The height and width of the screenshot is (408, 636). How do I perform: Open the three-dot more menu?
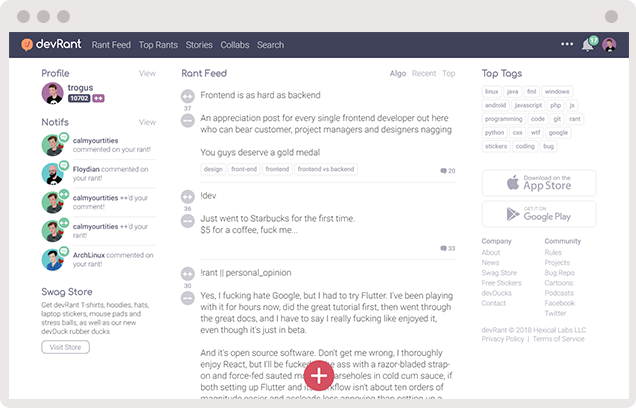(567, 44)
